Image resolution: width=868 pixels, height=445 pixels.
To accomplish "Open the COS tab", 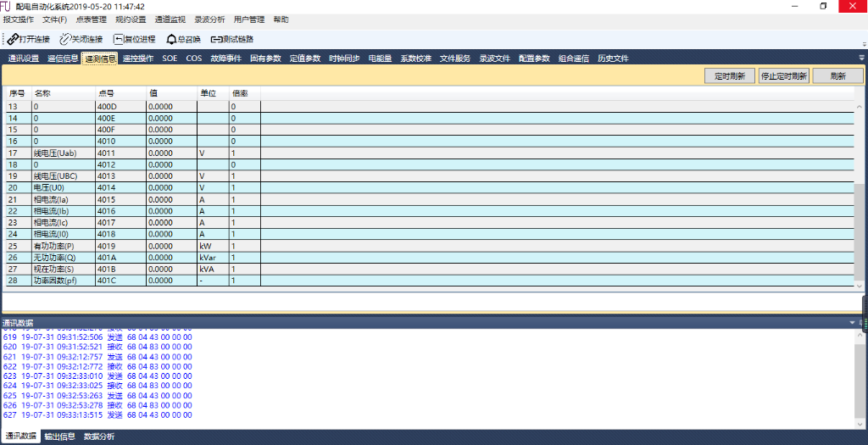I will [194, 58].
